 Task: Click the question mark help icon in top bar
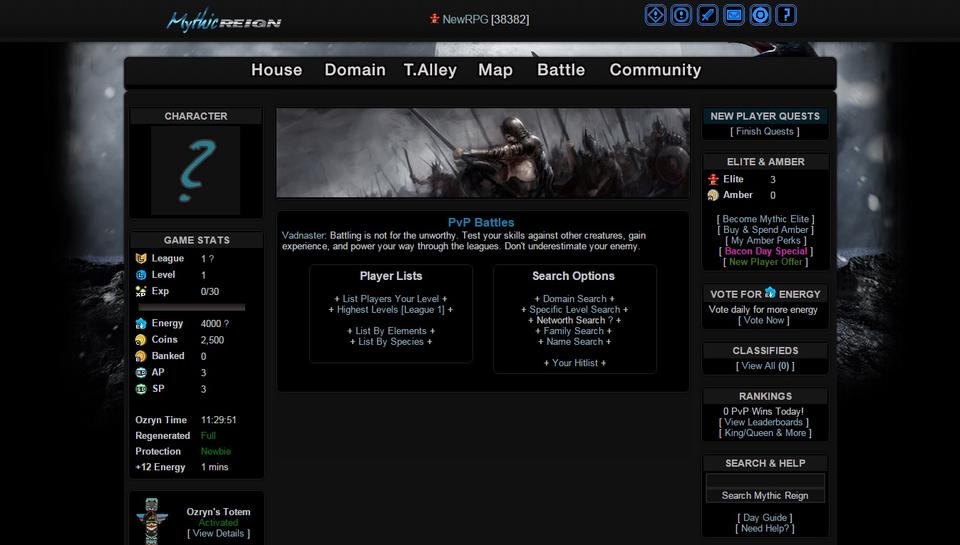786,15
